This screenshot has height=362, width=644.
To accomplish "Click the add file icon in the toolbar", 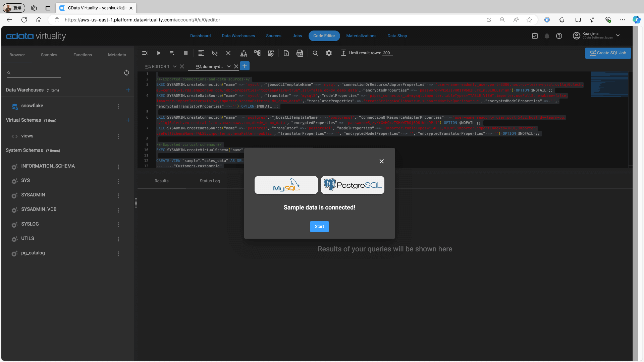I will [286, 53].
